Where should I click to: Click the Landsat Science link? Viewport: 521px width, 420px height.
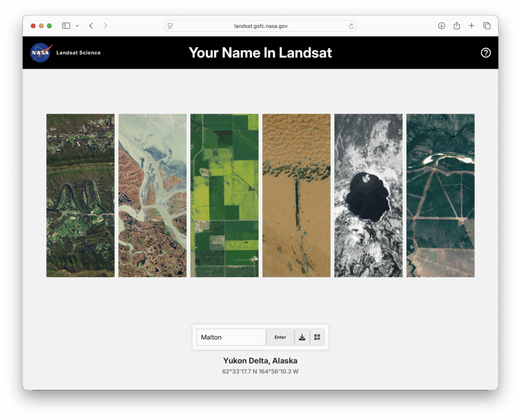[x=78, y=52]
